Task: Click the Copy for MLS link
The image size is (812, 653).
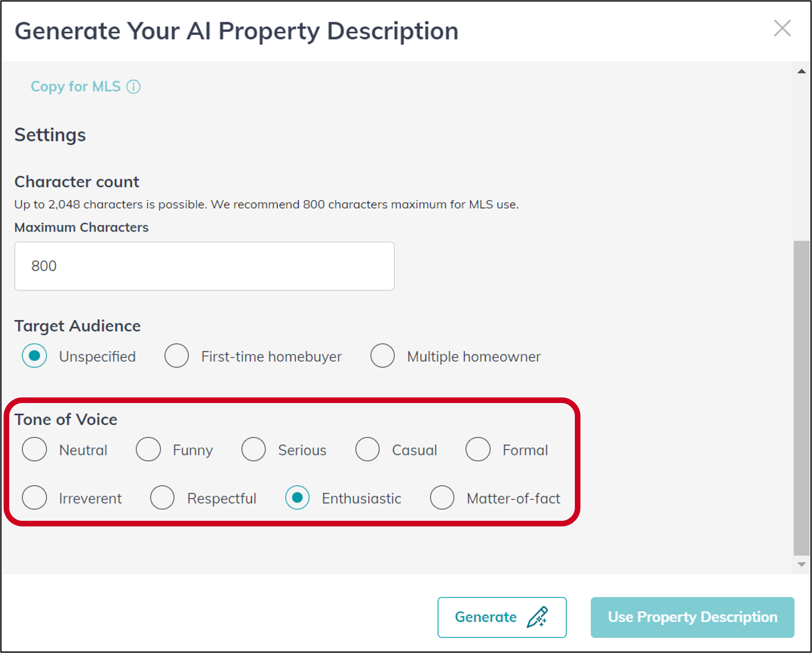Action: coord(76,87)
